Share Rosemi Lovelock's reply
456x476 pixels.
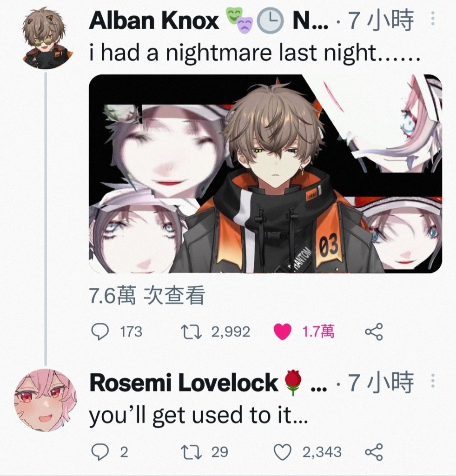[374, 452]
